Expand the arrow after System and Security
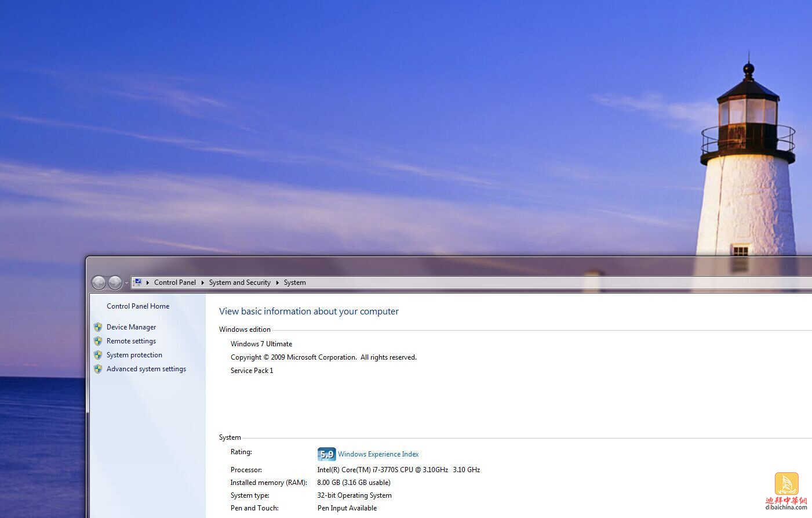 click(277, 282)
